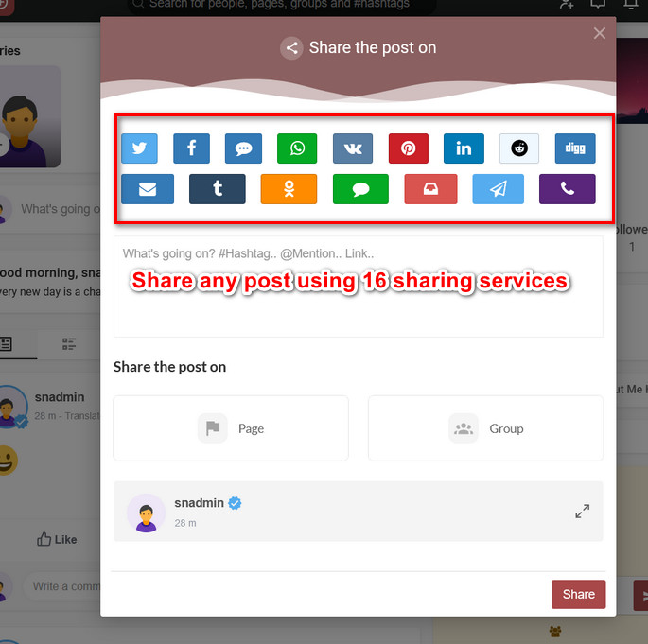Image resolution: width=648 pixels, height=644 pixels.
Task: Share via the purple phone icon
Action: 568,189
